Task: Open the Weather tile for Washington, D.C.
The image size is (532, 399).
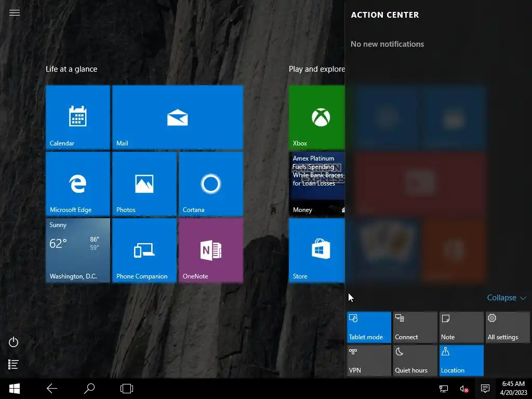Action: tap(78, 250)
